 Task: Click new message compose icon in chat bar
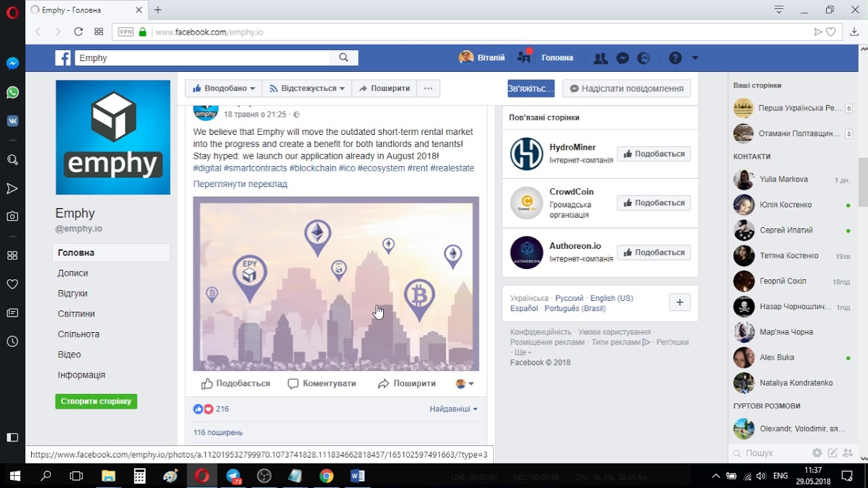pos(832,453)
